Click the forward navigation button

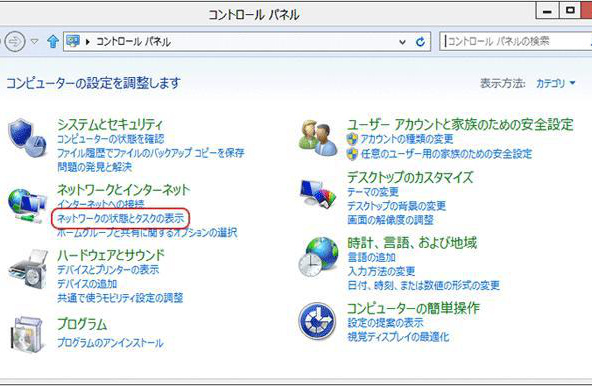coord(15,41)
